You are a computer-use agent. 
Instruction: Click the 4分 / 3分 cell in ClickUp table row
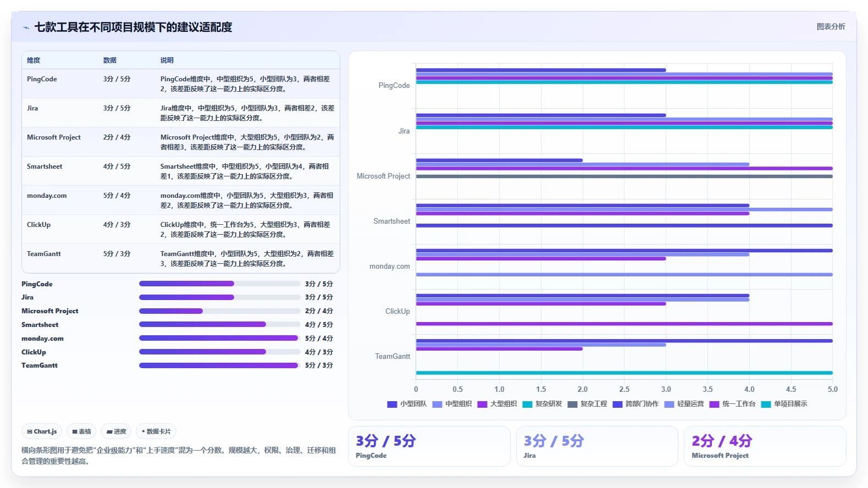pos(117,225)
